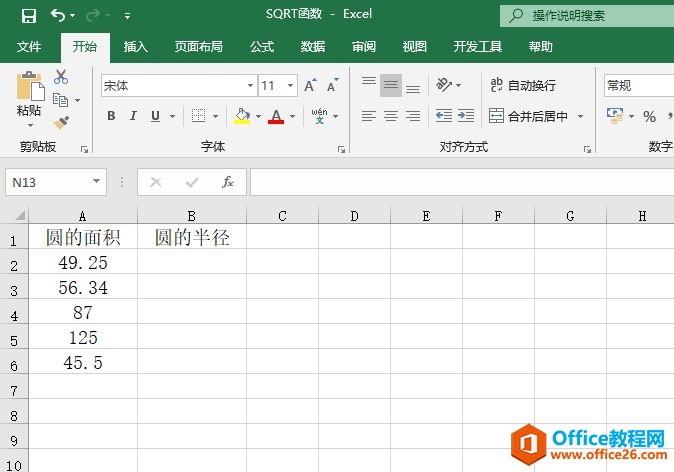Switch to the 开发工具 ribbon tab

click(x=478, y=46)
